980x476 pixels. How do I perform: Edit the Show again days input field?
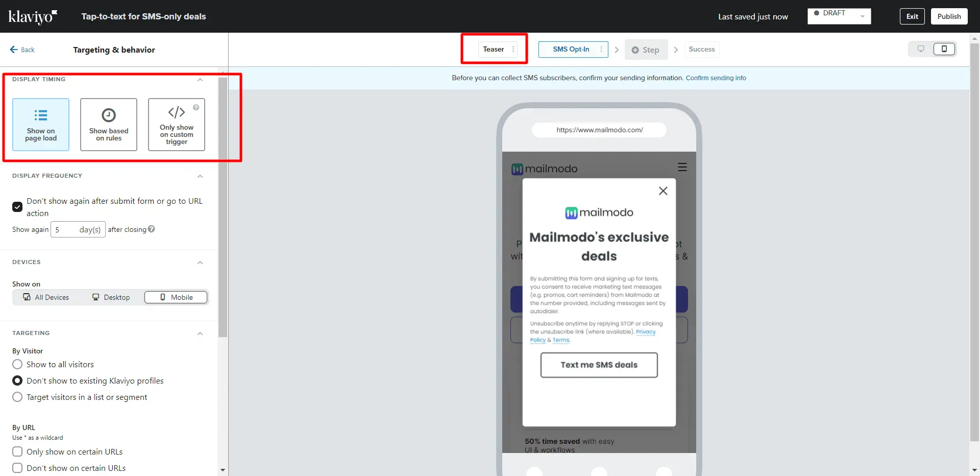[x=78, y=229]
